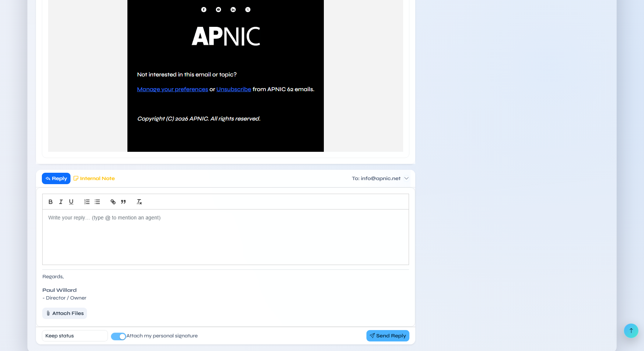Switch to the Internal Note tab
The height and width of the screenshot is (351, 644).
click(x=94, y=179)
